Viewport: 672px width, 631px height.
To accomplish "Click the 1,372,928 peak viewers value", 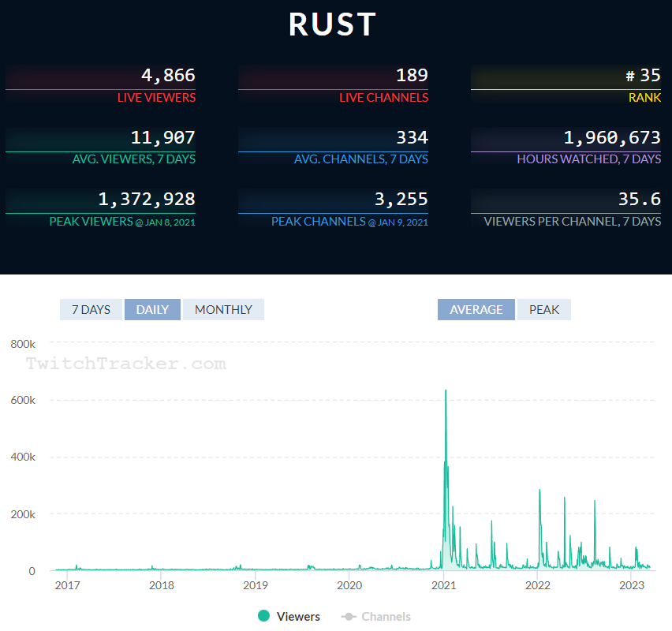I will click(147, 200).
